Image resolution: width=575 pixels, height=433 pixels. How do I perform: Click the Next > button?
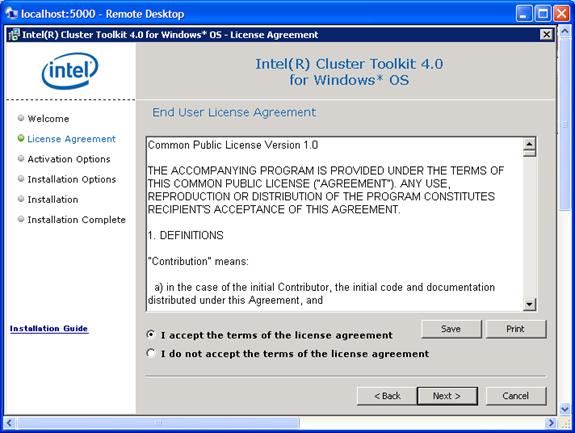[447, 396]
